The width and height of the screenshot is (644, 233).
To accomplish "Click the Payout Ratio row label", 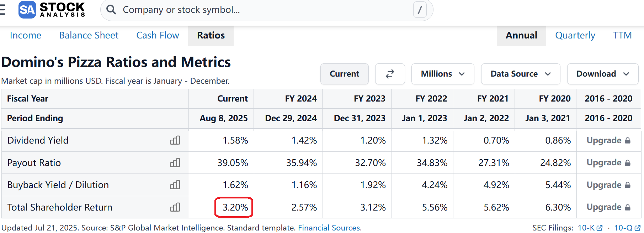I will (x=34, y=163).
